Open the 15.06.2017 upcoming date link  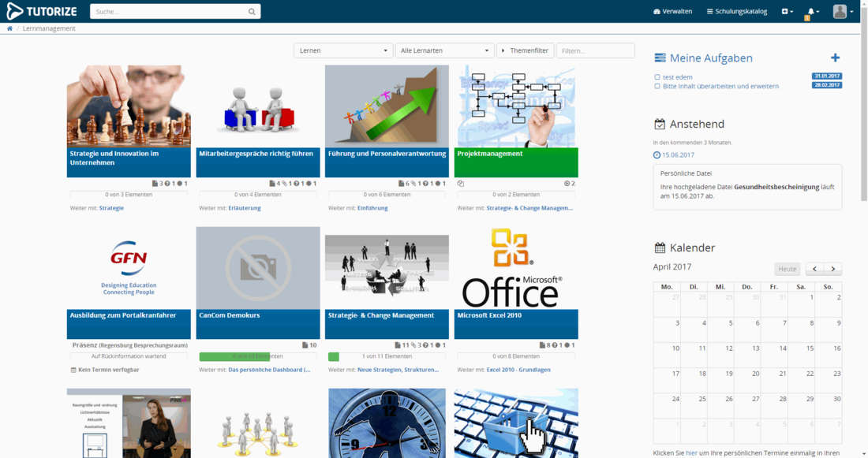(678, 155)
